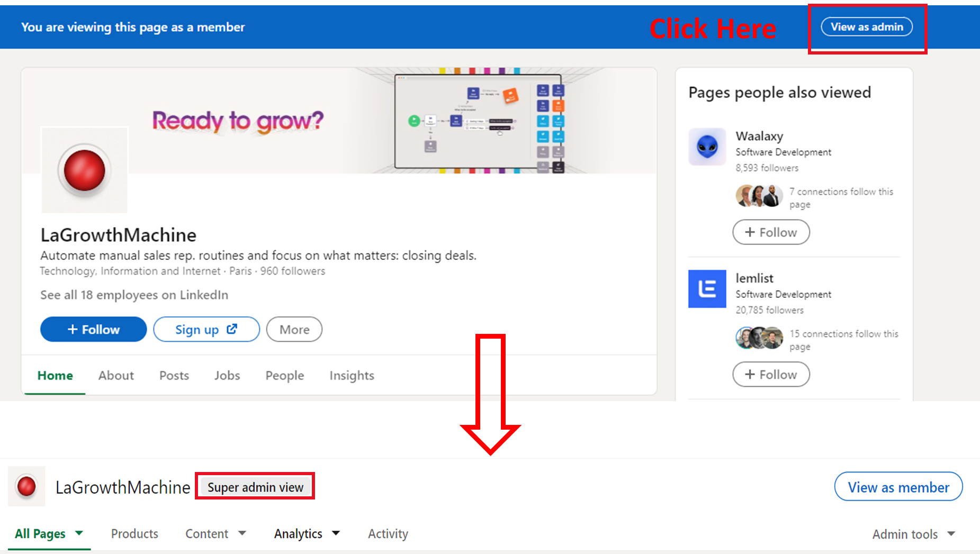Click the More options button
Screen dimensions: 980x554
[x=294, y=329]
